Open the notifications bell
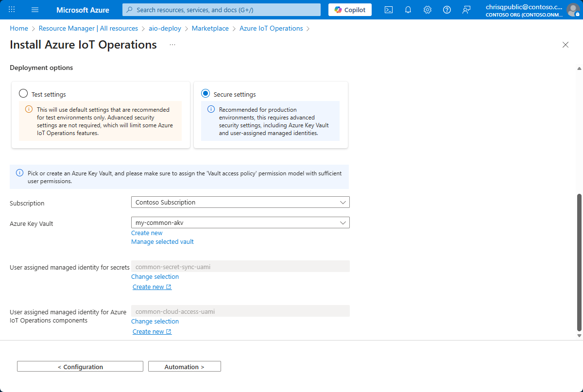This screenshot has width=583, height=392. [408, 10]
